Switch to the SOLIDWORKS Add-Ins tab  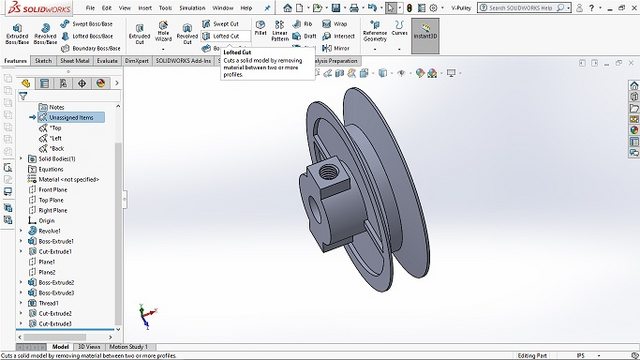coord(183,61)
